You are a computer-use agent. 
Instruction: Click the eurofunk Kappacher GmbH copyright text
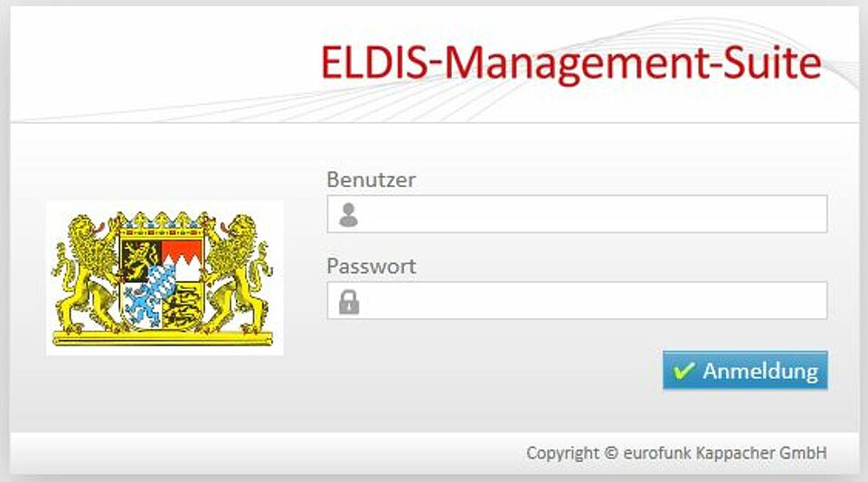pyautogui.click(x=724, y=453)
